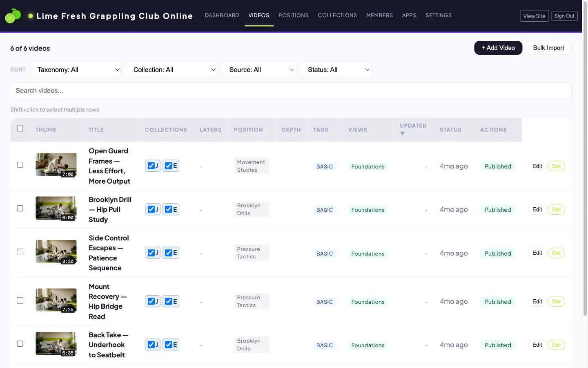Click the UPDATED column sort arrow
Image resolution: width=588 pixels, height=368 pixels.
point(402,134)
